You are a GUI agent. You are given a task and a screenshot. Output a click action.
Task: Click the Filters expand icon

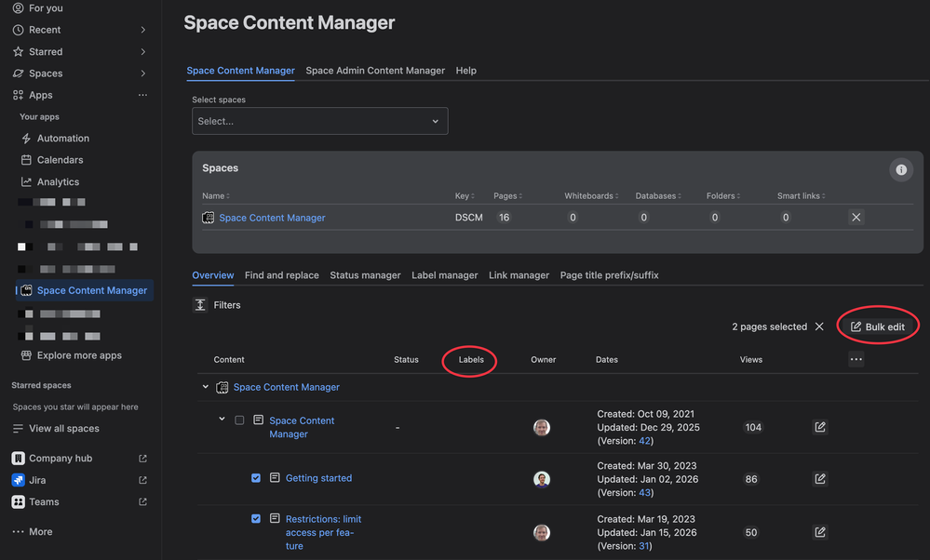click(x=200, y=305)
